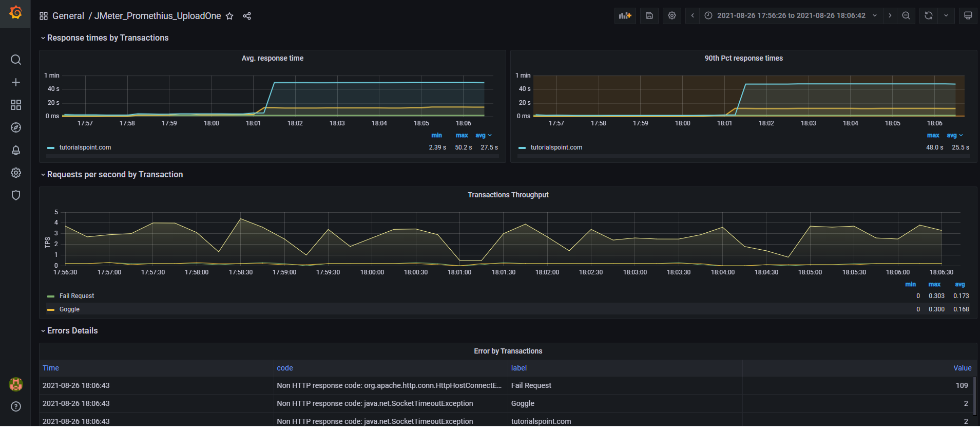
Task: Collapse the Response times by Transactions row
Action: point(107,38)
